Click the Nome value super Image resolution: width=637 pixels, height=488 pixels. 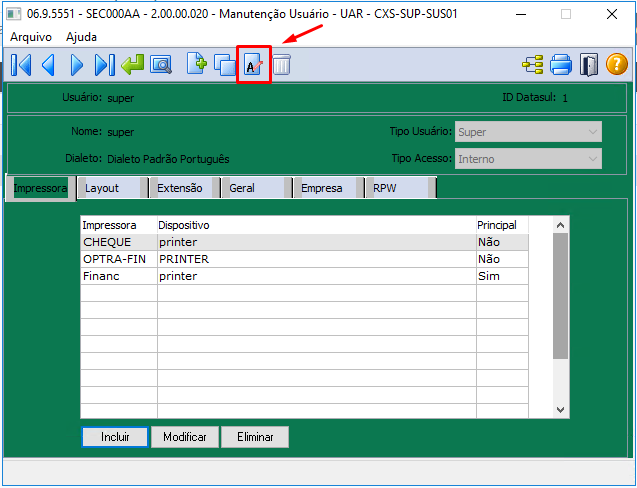click(x=121, y=132)
